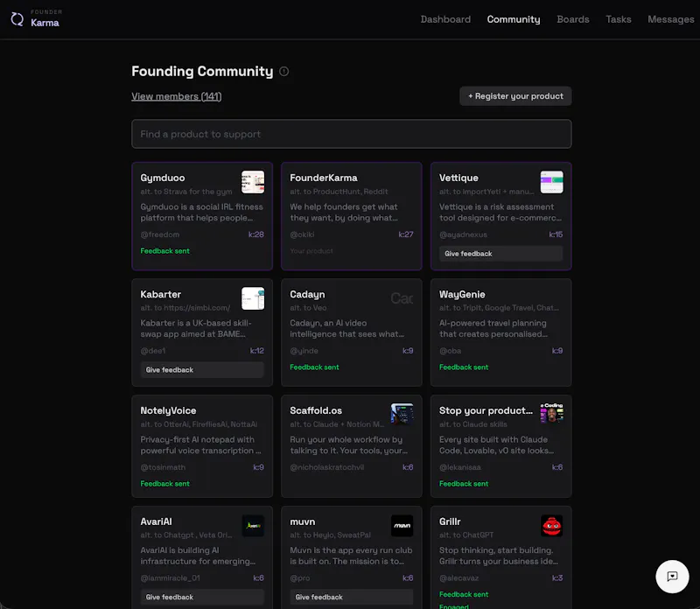Click the k:12 karma score on Kabarter
The width and height of the screenshot is (700, 609).
(x=256, y=351)
